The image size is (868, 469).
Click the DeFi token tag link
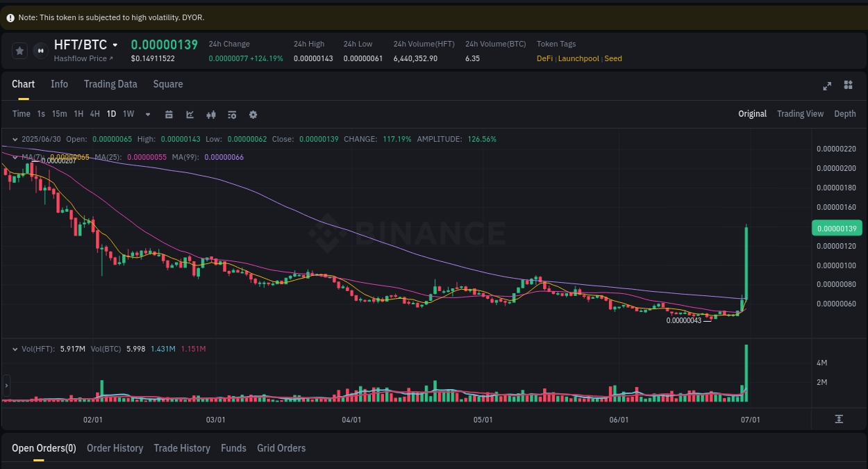point(544,58)
